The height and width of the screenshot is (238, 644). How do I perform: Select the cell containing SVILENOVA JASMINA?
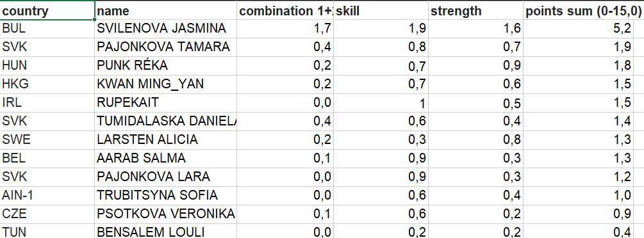tap(165, 28)
